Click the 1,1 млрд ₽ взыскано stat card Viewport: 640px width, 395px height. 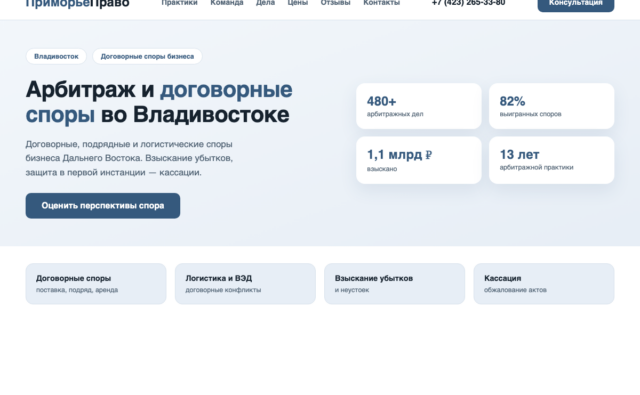(419, 160)
